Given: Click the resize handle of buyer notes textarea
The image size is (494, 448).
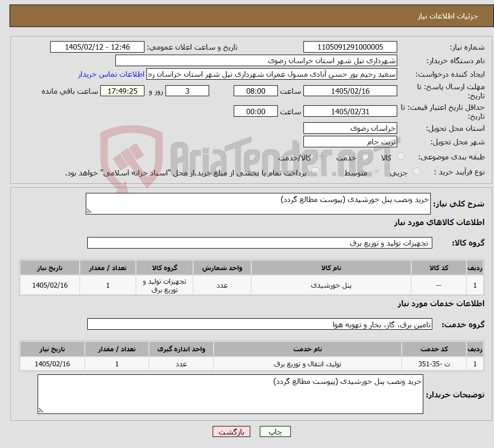Looking at the screenshot, I should pyautogui.click(x=41, y=410).
